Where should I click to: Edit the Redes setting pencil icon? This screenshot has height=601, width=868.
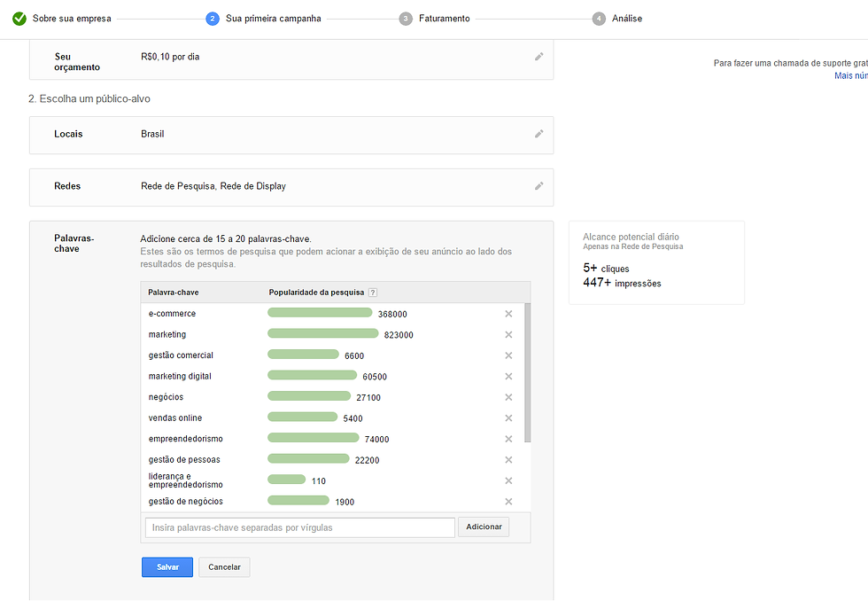539,186
